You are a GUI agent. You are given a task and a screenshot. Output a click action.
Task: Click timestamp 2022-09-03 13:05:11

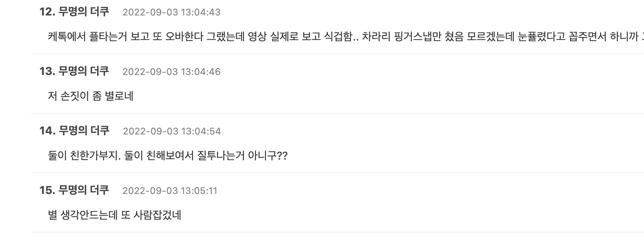click(x=170, y=191)
